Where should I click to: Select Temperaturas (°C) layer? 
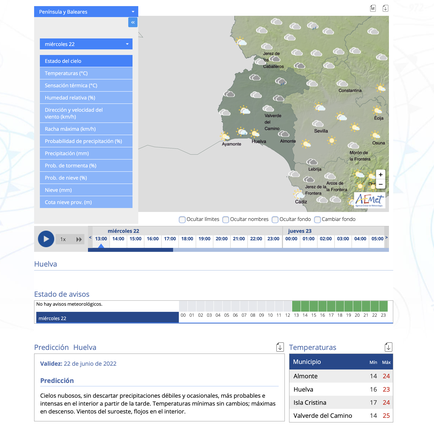86,73
